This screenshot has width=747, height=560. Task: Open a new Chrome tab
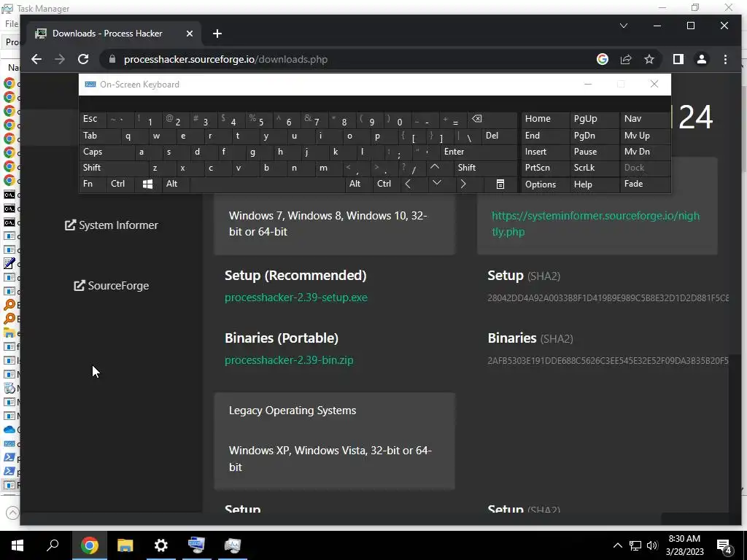click(217, 34)
